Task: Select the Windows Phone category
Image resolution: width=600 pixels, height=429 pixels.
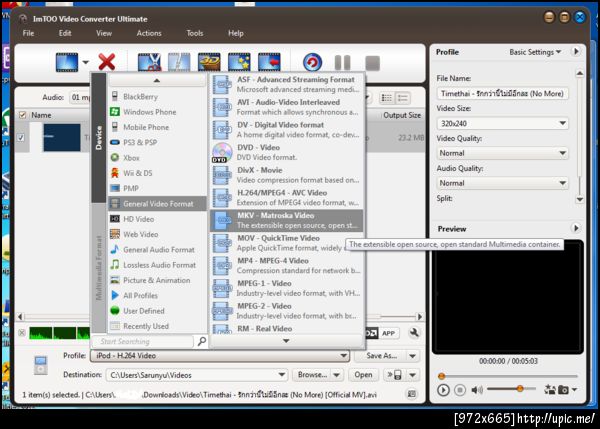Action: pos(157,112)
